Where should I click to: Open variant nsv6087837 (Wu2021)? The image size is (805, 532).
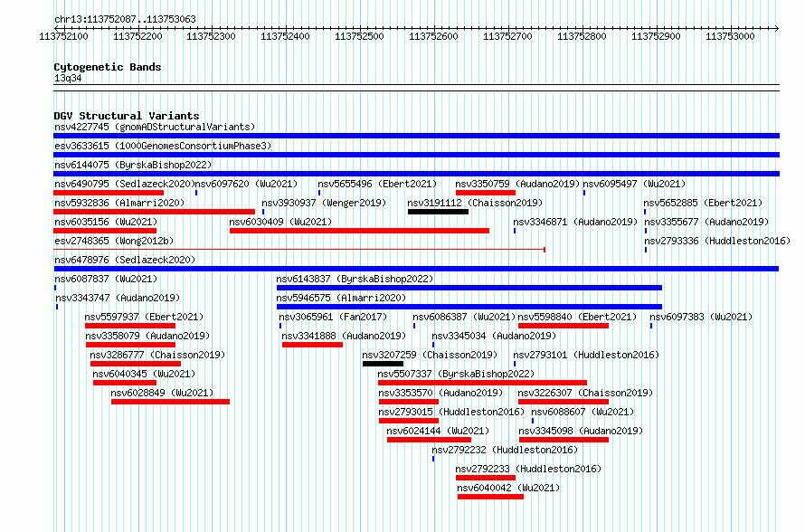[x=106, y=279]
